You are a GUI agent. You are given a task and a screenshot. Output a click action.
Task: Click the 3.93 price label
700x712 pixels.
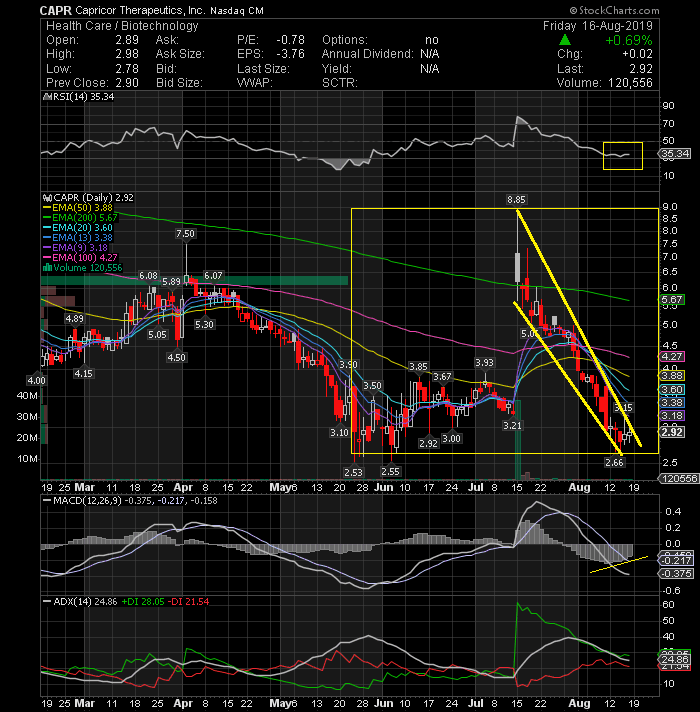coord(484,362)
